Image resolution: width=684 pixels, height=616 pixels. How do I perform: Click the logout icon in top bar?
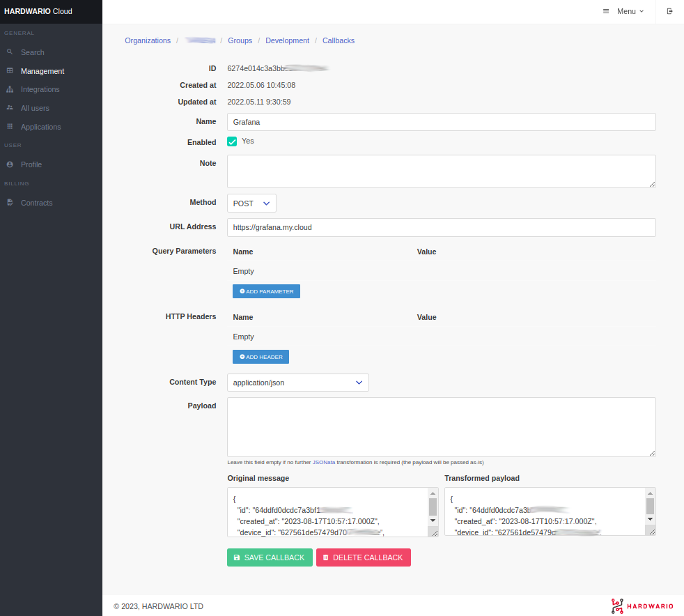click(669, 11)
